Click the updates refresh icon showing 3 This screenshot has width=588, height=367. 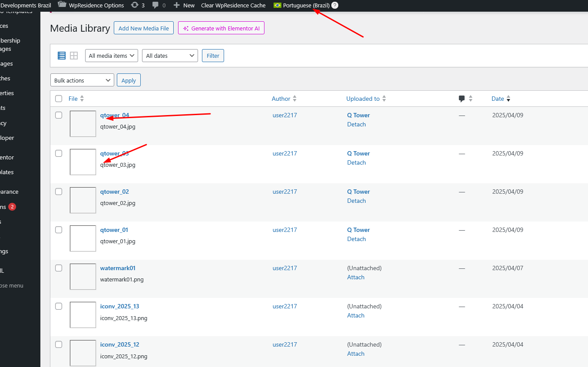135,5
